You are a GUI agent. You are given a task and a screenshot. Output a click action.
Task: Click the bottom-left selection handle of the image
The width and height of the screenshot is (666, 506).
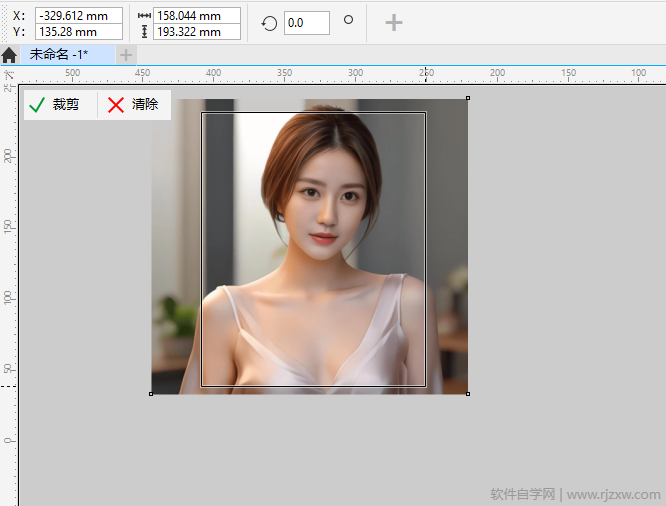[151, 394]
